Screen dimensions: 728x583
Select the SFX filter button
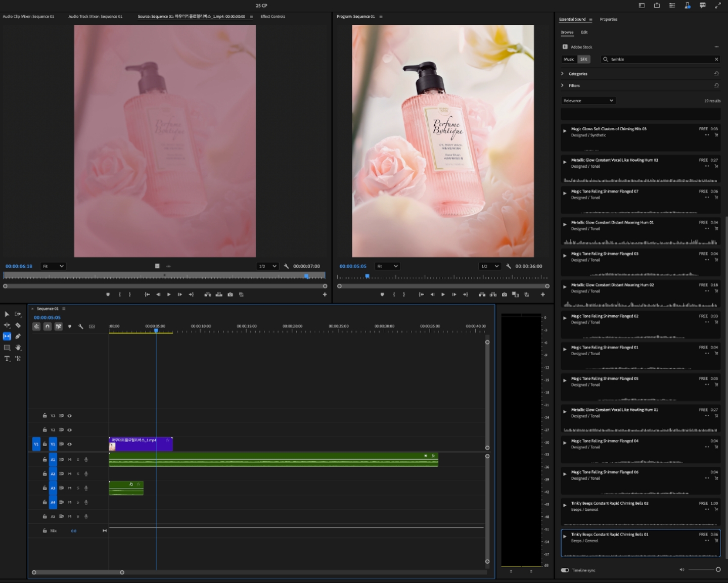coord(584,59)
